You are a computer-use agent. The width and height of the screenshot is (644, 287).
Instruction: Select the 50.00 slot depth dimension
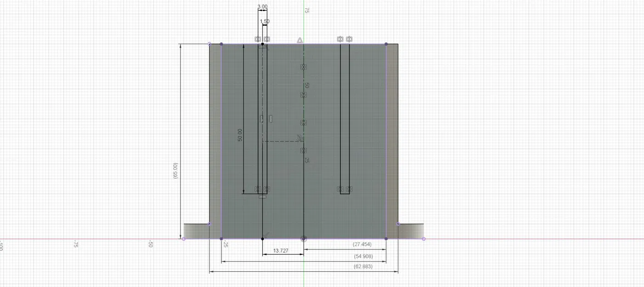pos(240,135)
